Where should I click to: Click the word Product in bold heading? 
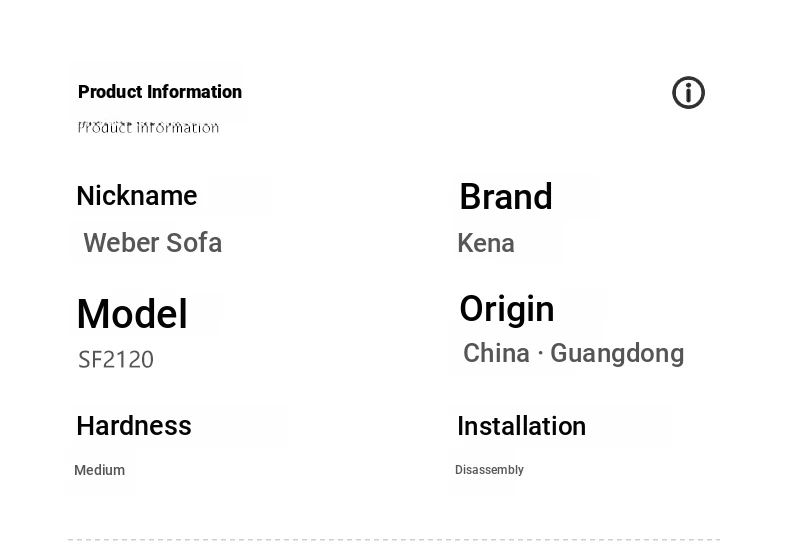(110, 92)
